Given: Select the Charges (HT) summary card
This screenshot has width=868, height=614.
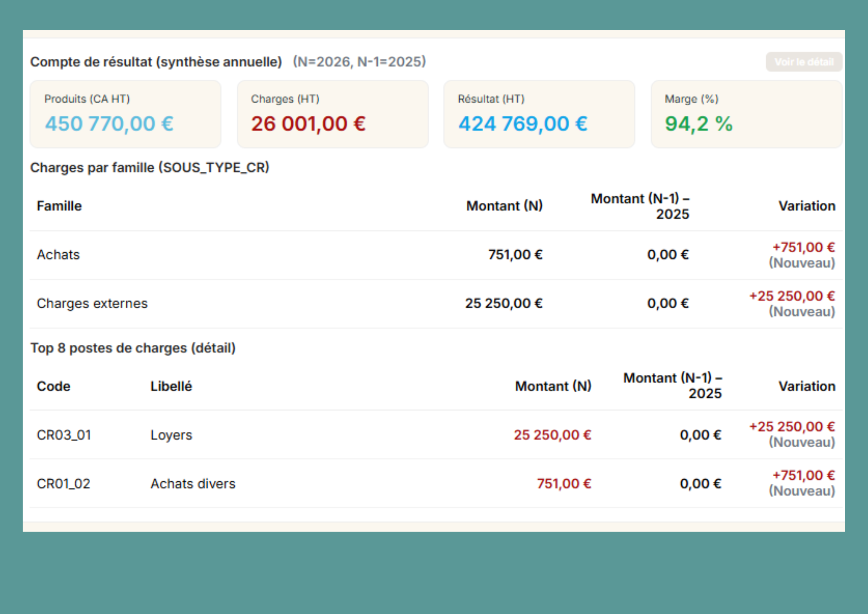Looking at the screenshot, I should pyautogui.click(x=333, y=114).
